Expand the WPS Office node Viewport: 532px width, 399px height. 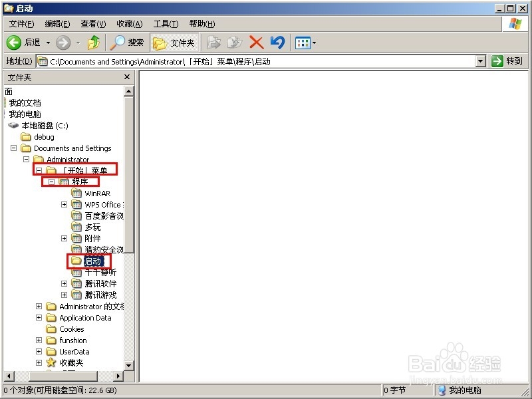coord(64,204)
